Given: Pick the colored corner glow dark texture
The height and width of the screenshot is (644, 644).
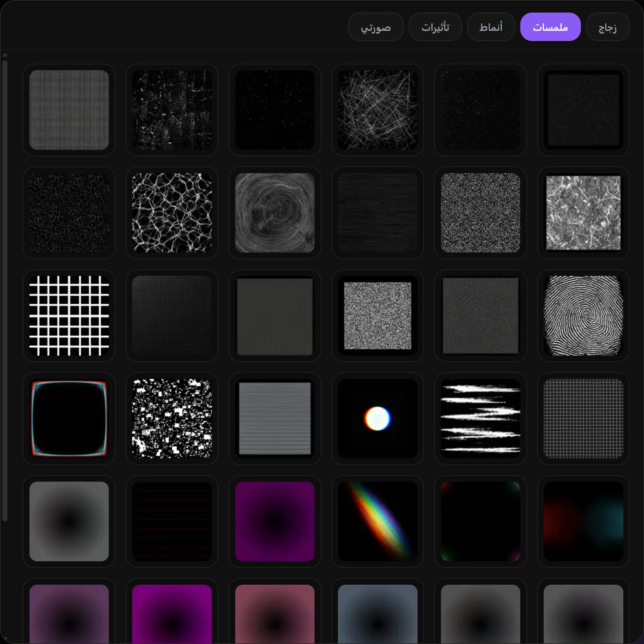Looking at the screenshot, I should pyautogui.click(x=481, y=521).
